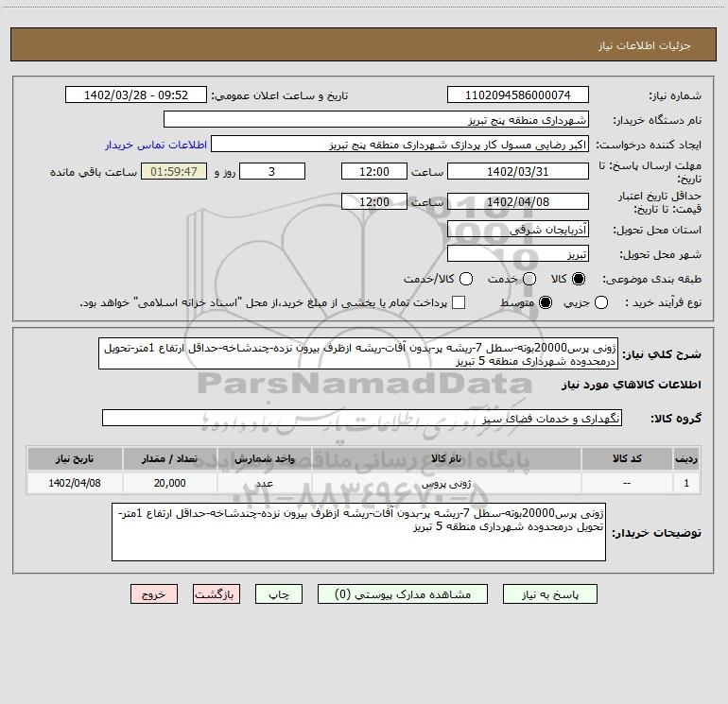Click the need number field 1102094586000074
The height and width of the screenshot is (704, 728).
(x=518, y=95)
